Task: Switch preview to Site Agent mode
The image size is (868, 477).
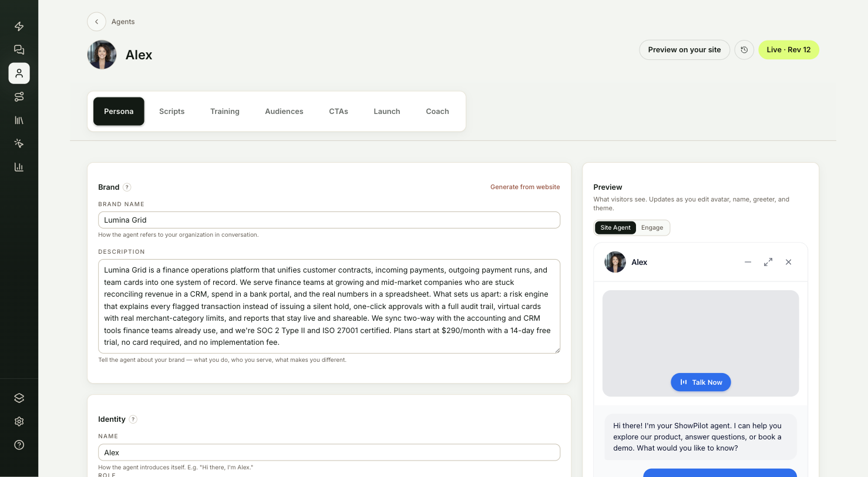Action: [x=615, y=228]
